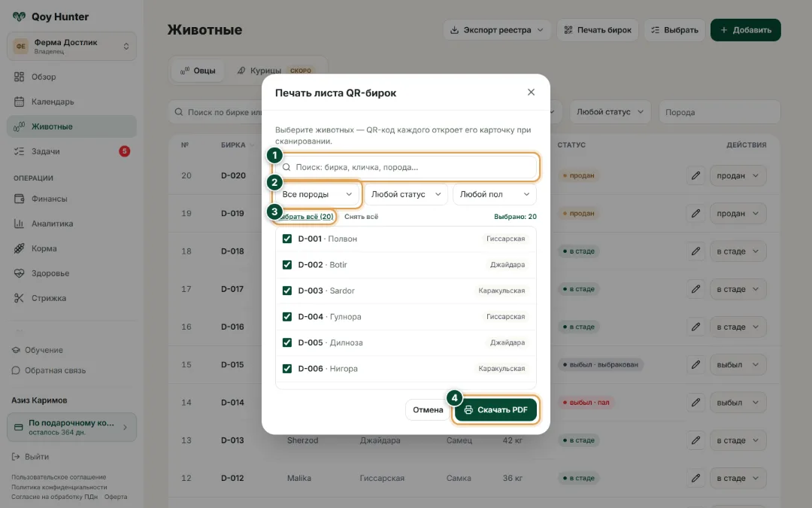The height and width of the screenshot is (508, 812).
Task: Click the edit pencil for row D-015
Action: coord(695,365)
